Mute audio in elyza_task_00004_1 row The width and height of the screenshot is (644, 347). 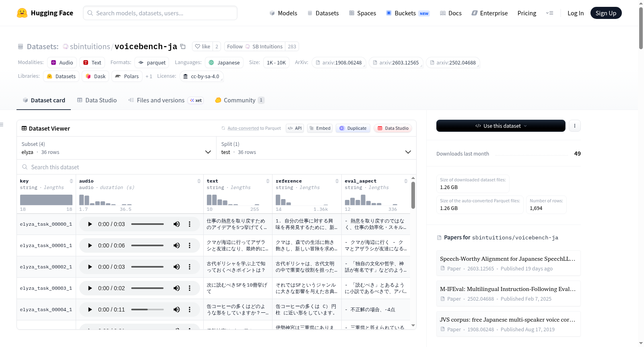click(177, 310)
